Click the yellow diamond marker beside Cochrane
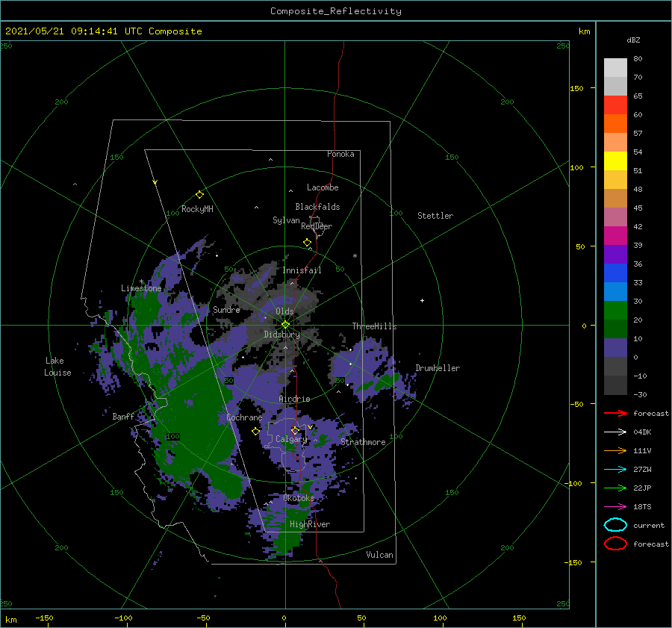672x628 pixels. [255, 432]
